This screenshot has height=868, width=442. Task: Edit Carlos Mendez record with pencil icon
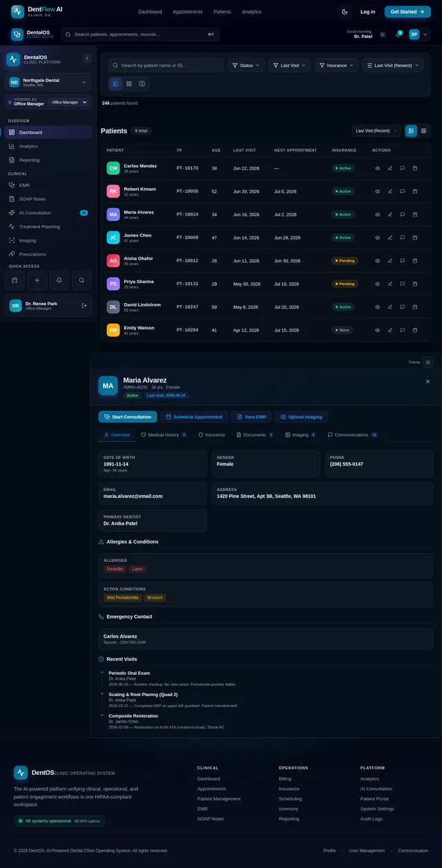tap(390, 168)
